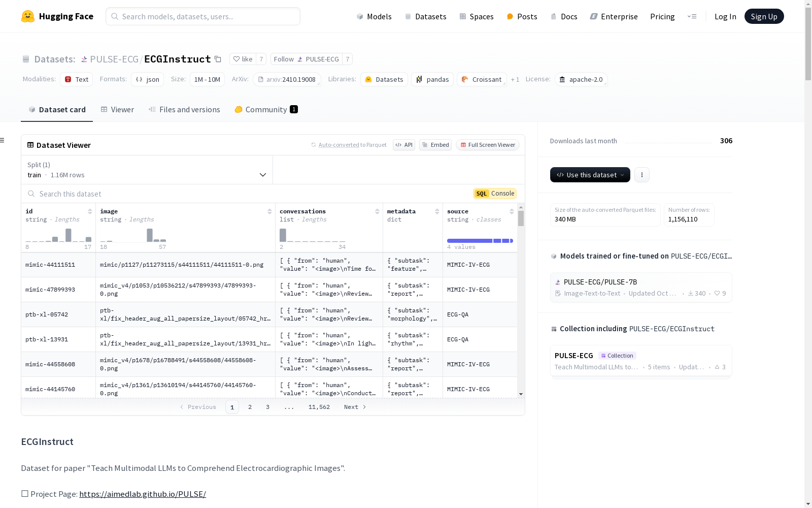Click the Sign Up button

(764, 16)
